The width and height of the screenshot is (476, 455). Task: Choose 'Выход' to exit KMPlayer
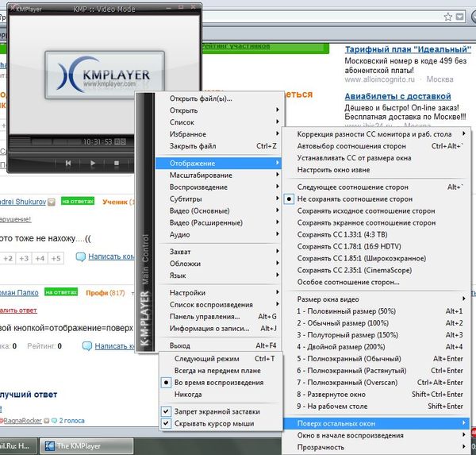[218, 345]
